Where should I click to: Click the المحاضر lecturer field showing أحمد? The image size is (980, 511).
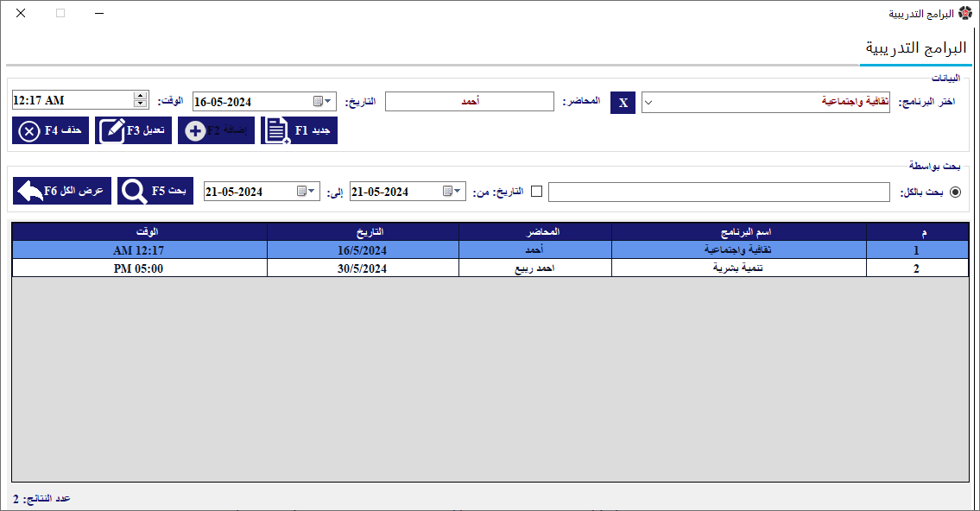tap(469, 102)
